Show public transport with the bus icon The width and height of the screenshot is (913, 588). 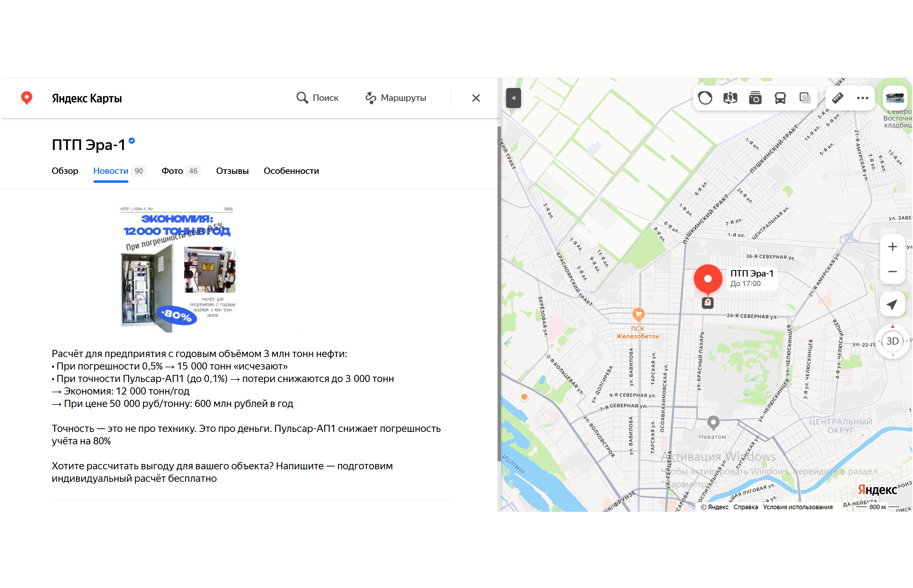pyautogui.click(x=780, y=98)
